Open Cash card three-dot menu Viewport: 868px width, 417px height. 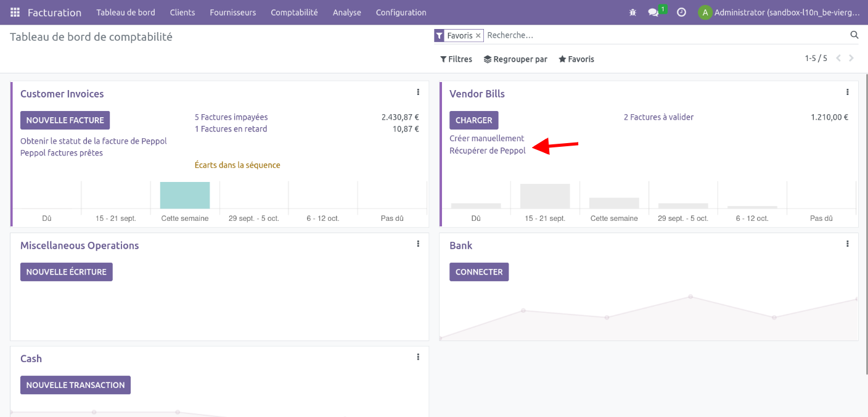tap(418, 357)
